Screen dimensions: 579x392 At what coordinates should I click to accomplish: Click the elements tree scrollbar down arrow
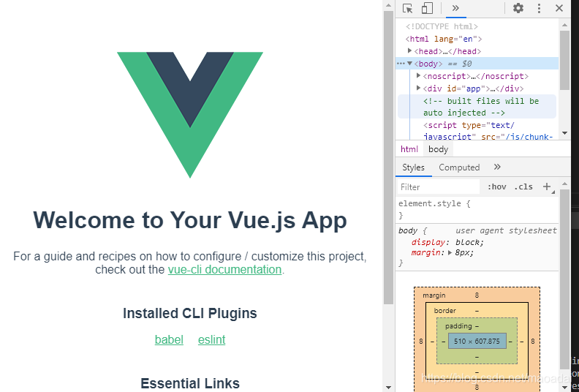[x=564, y=133]
